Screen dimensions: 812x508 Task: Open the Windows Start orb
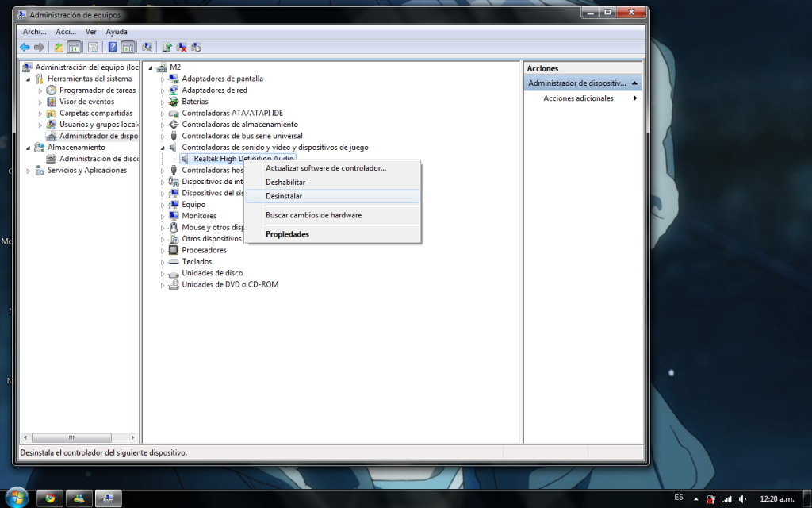click(x=17, y=498)
